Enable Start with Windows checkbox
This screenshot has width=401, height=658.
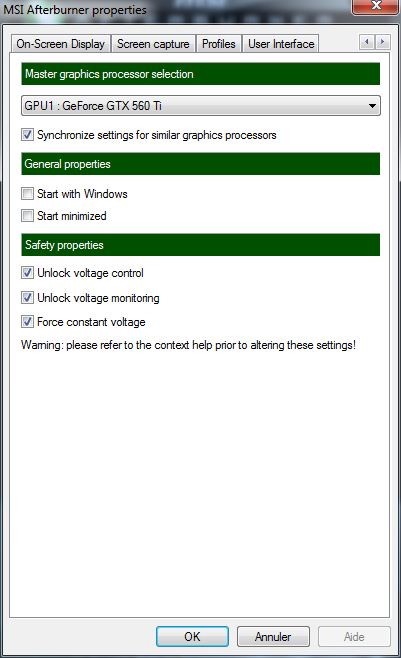coord(28,193)
